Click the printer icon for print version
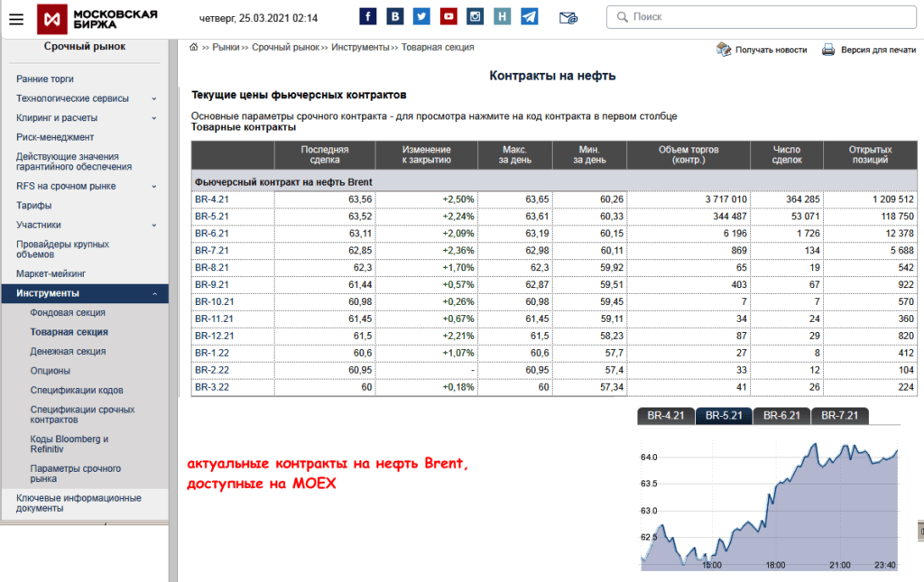The width and height of the screenshot is (924, 582). [x=827, y=50]
